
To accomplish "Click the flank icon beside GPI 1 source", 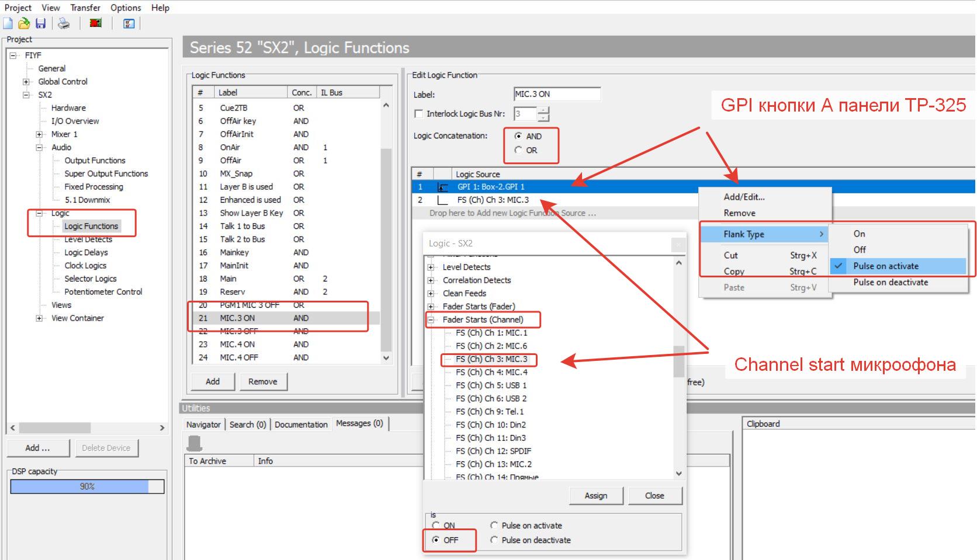I will click(442, 187).
